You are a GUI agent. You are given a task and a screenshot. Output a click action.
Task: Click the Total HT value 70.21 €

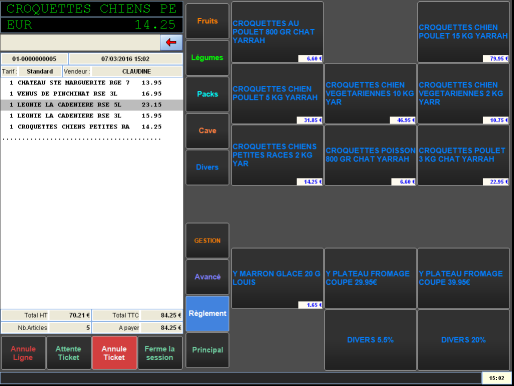coord(70,315)
